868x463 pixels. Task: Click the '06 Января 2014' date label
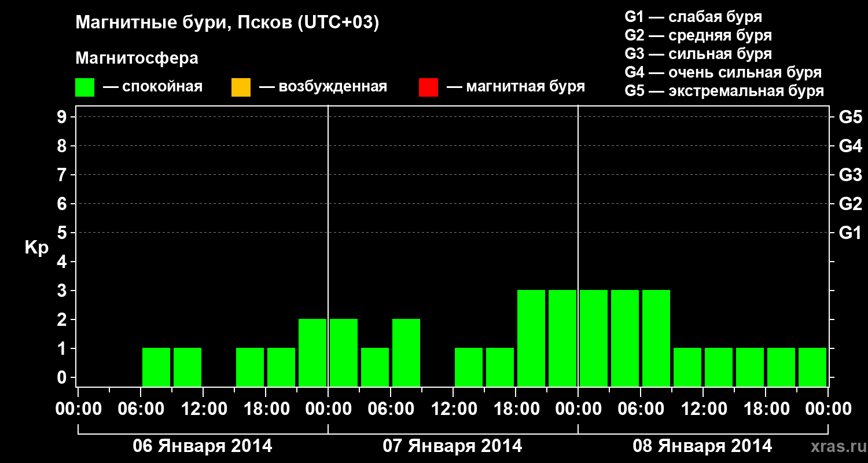(x=203, y=446)
